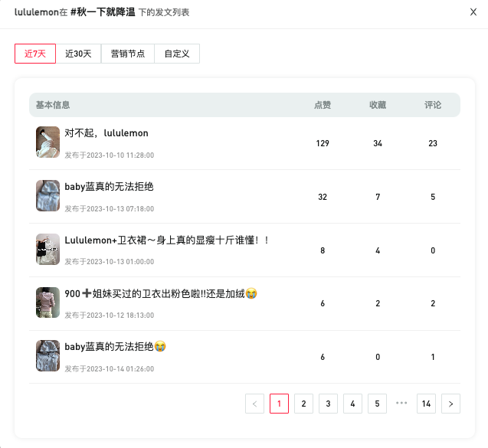488x448 pixels.
Task: Click the date 发布于2023-10-14 01:26:00
Action: pos(110,368)
